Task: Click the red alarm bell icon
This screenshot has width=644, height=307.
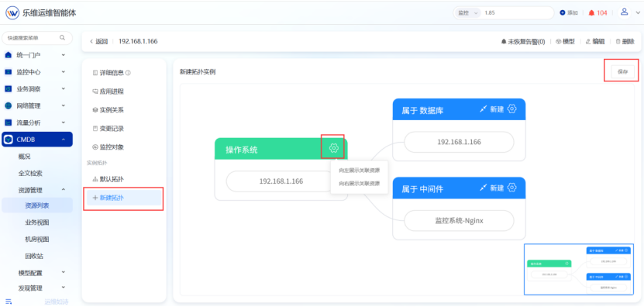Action: tap(591, 12)
